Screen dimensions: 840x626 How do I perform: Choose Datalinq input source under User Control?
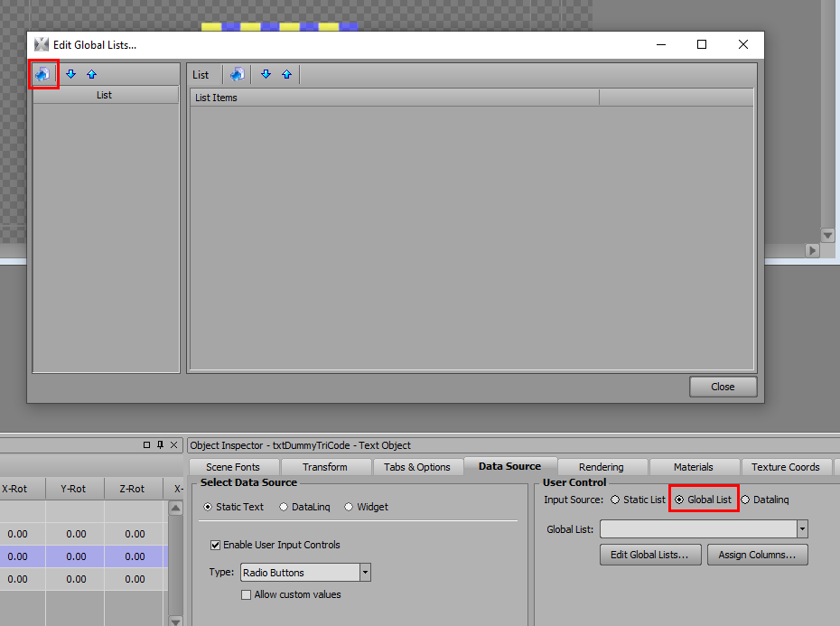745,500
